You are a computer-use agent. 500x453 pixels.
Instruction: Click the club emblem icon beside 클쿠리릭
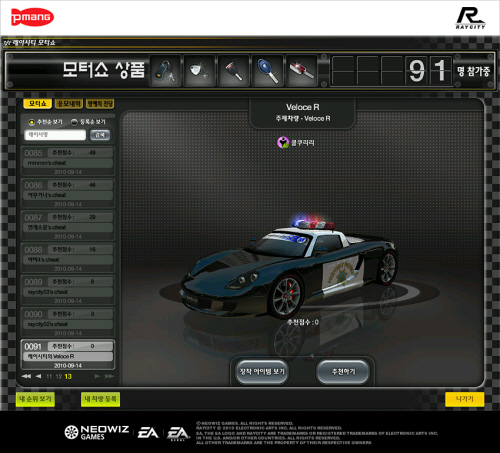283,143
